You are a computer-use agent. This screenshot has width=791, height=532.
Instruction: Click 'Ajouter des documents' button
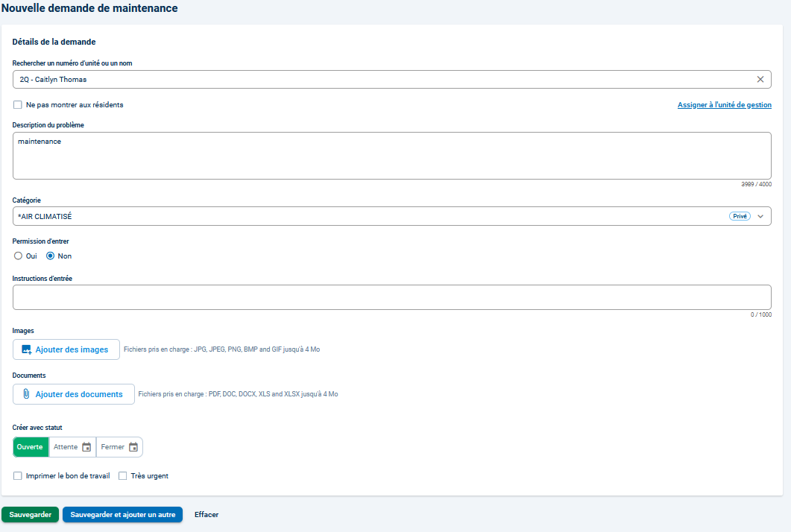point(74,394)
